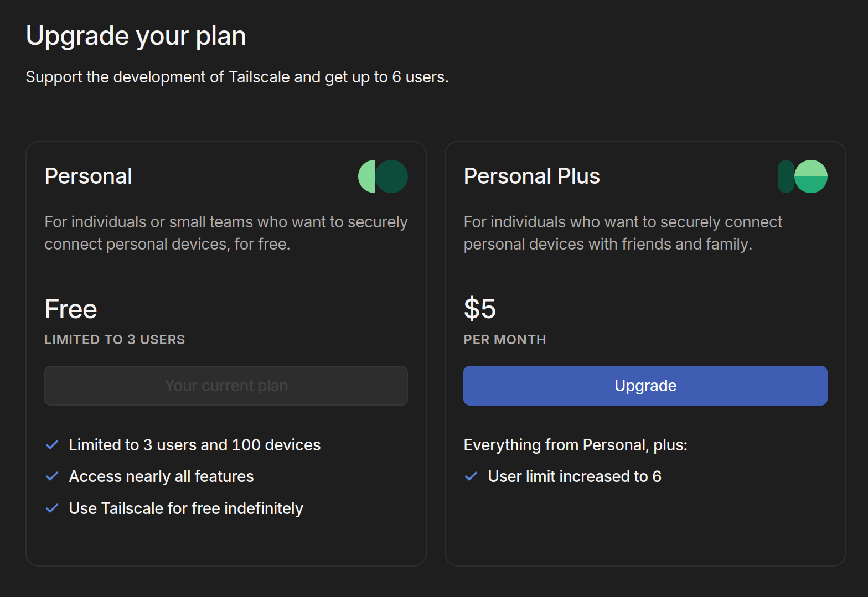The width and height of the screenshot is (868, 597).
Task: Click checkmark beside 'Use Tailscale for free'
Action: coord(52,508)
